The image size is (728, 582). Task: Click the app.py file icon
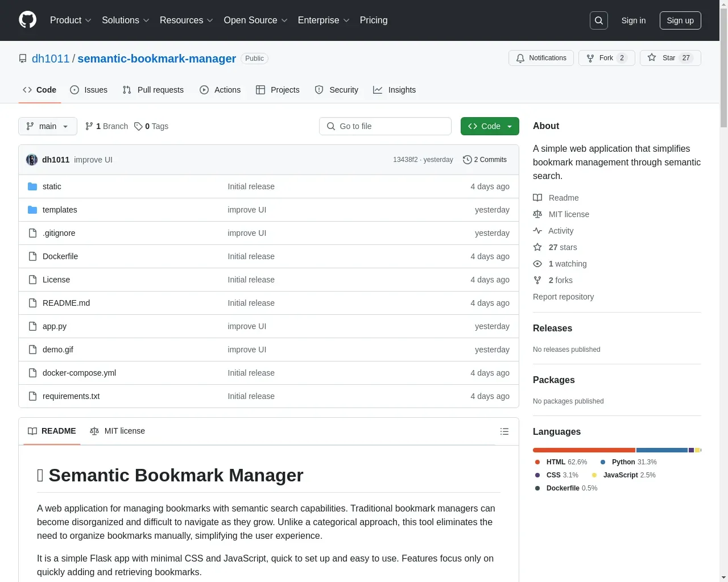pyautogui.click(x=32, y=326)
